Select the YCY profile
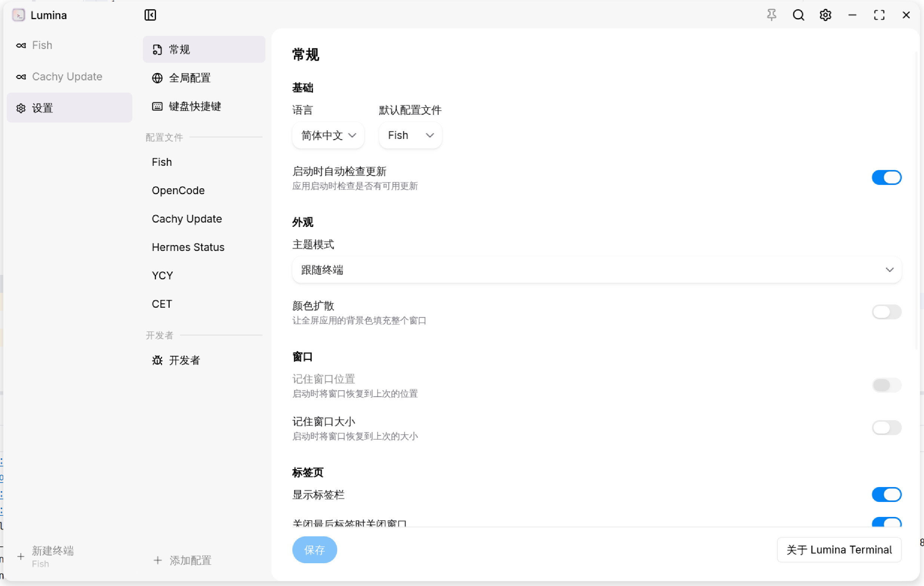Viewport: 924px width, 586px height. [x=204, y=276]
